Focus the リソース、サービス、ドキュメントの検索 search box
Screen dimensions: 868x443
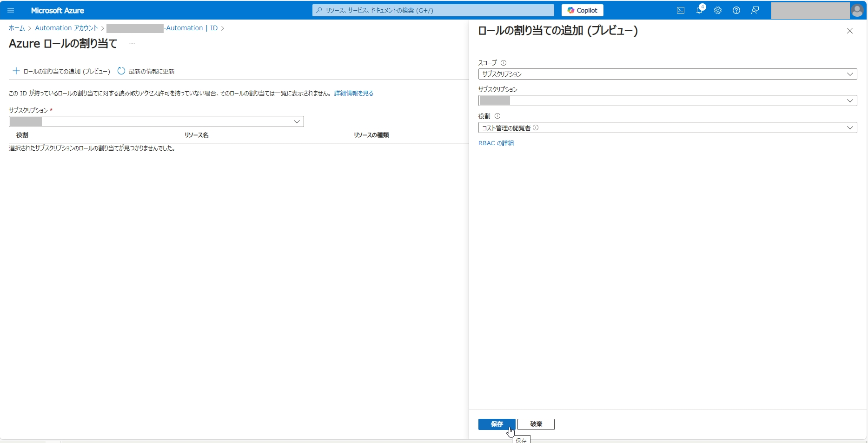(433, 10)
